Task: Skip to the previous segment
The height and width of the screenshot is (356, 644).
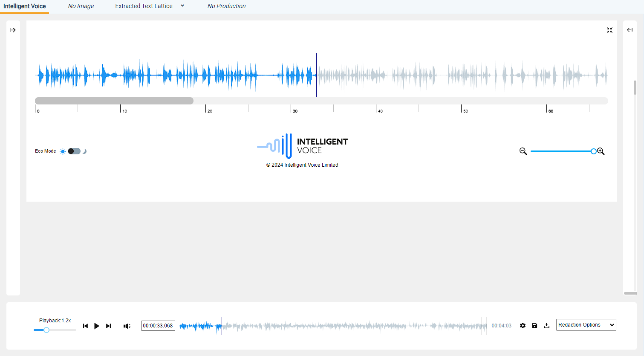Action: click(85, 326)
